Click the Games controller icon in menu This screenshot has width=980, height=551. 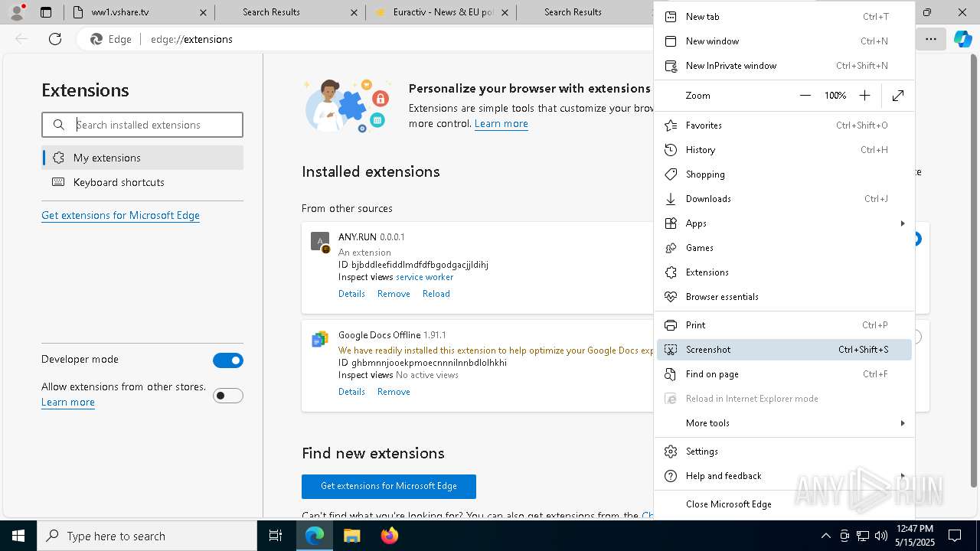(671, 248)
